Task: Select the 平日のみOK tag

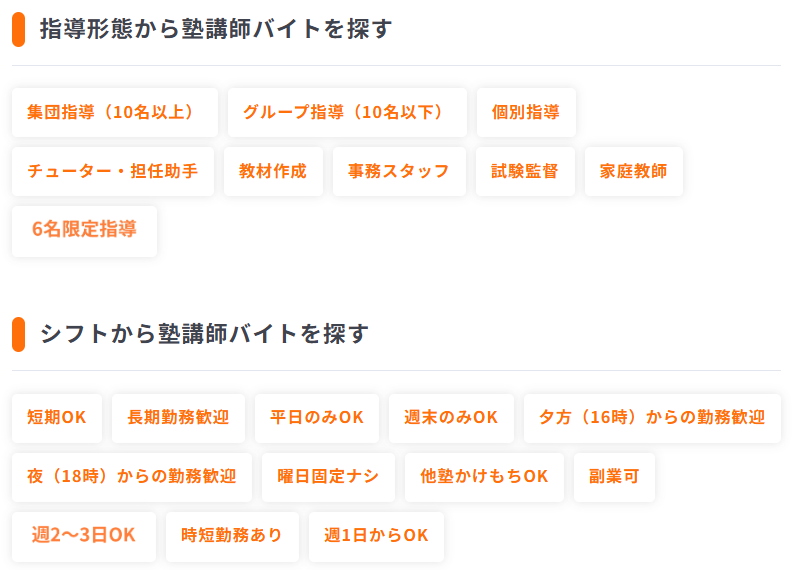Action: pos(317,417)
